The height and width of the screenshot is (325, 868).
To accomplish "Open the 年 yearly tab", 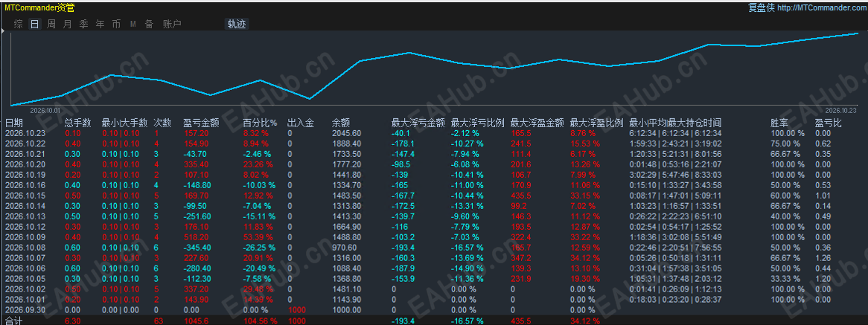I will pos(100,24).
